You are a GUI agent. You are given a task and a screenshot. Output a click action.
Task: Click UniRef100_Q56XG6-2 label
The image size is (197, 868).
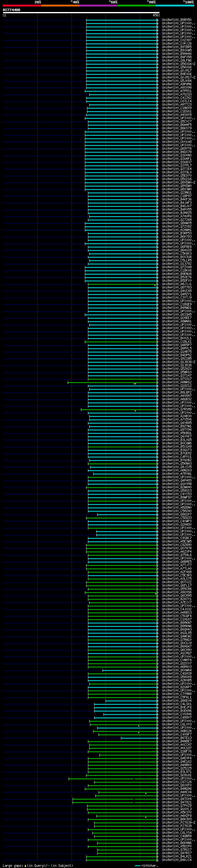(x=179, y=64)
